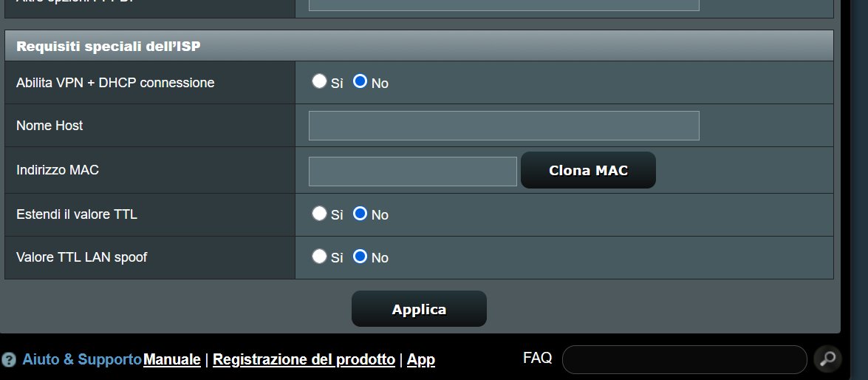Click the Aiuto & Supporto text
This screenshot has width=868, height=380.
pyautogui.click(x=82, y=360)
